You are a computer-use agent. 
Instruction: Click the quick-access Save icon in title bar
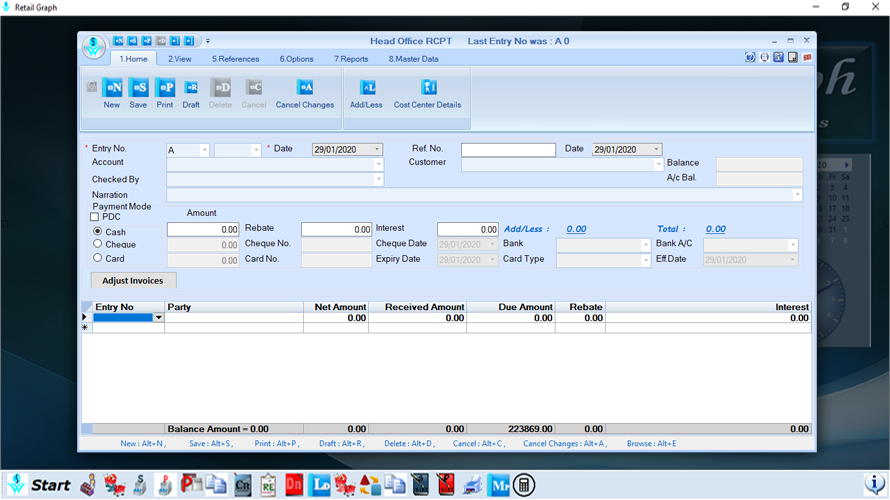pos(132,41)
